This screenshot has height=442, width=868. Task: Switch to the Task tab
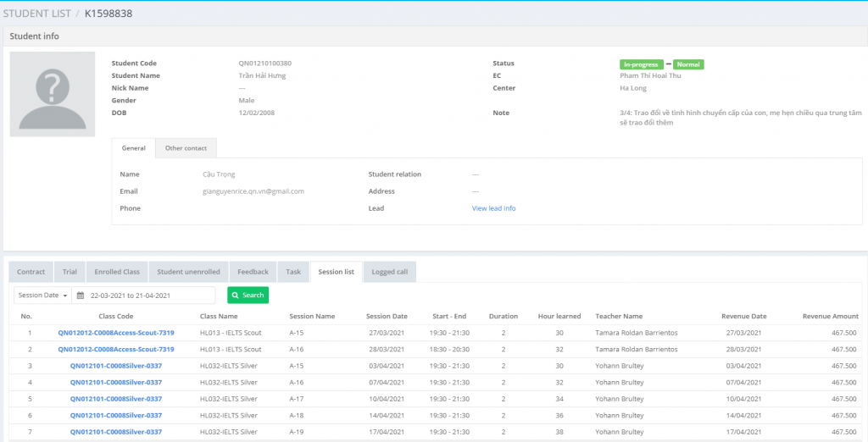click(x=293, y=272)
